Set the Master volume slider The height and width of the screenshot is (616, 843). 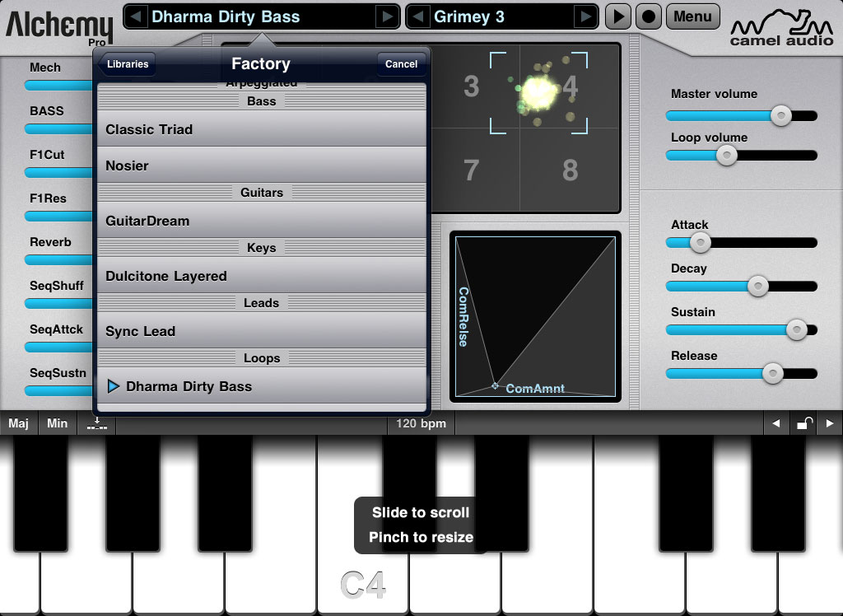742,115
